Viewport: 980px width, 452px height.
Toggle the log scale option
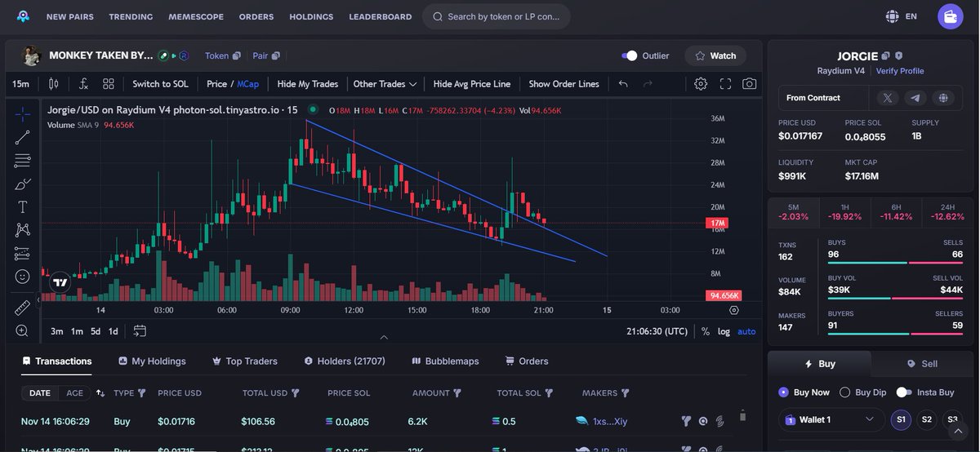coord(724,331)
